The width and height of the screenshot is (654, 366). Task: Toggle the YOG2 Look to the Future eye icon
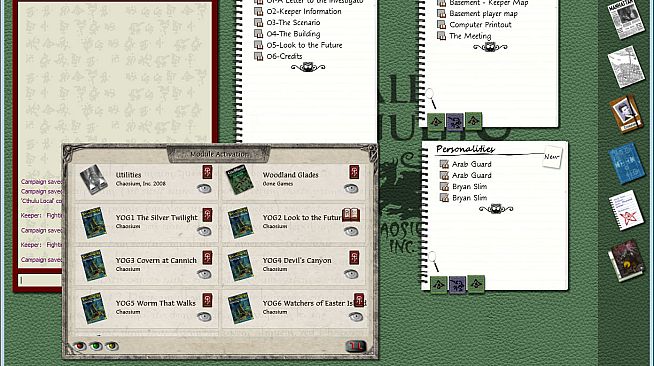pos(351,232)
